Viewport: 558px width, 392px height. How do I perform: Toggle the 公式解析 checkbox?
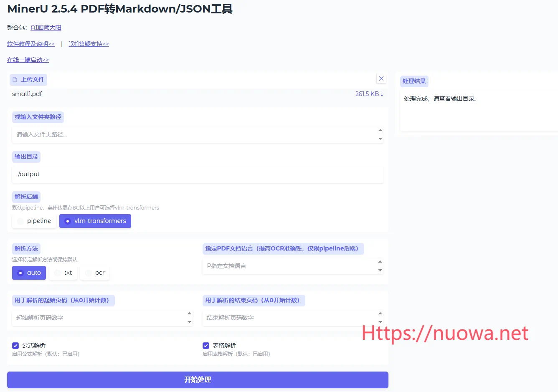(15, 346)
